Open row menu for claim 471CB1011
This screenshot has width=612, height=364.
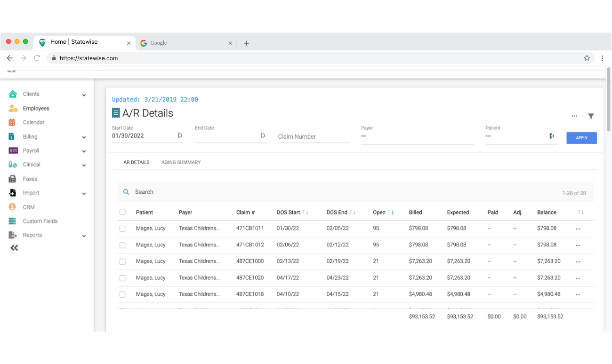coord(578,229)
